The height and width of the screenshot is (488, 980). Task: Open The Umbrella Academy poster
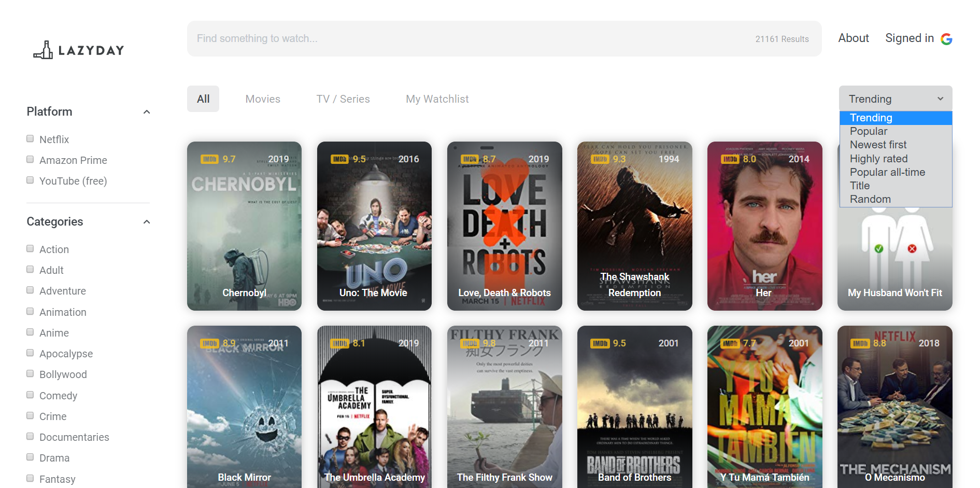(374, 407)
